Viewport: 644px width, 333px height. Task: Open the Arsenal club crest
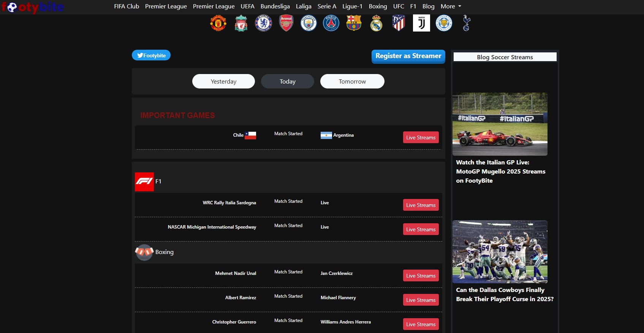click(286, 23)
